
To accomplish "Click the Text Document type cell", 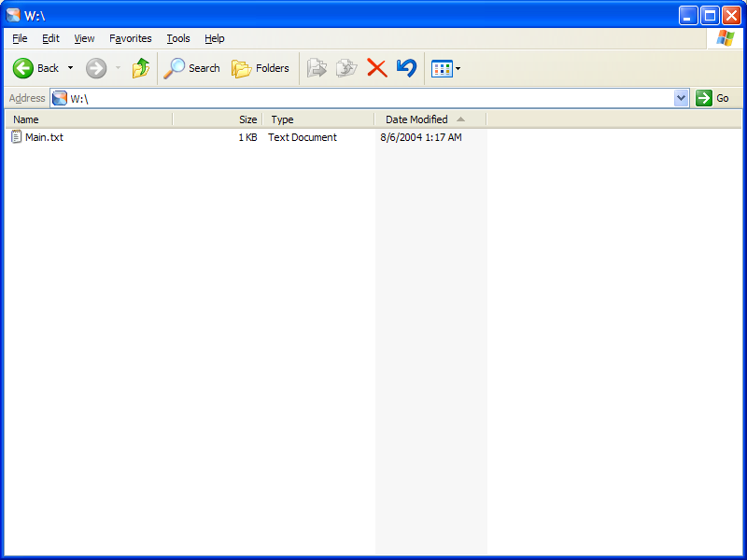I will [302, 137].
